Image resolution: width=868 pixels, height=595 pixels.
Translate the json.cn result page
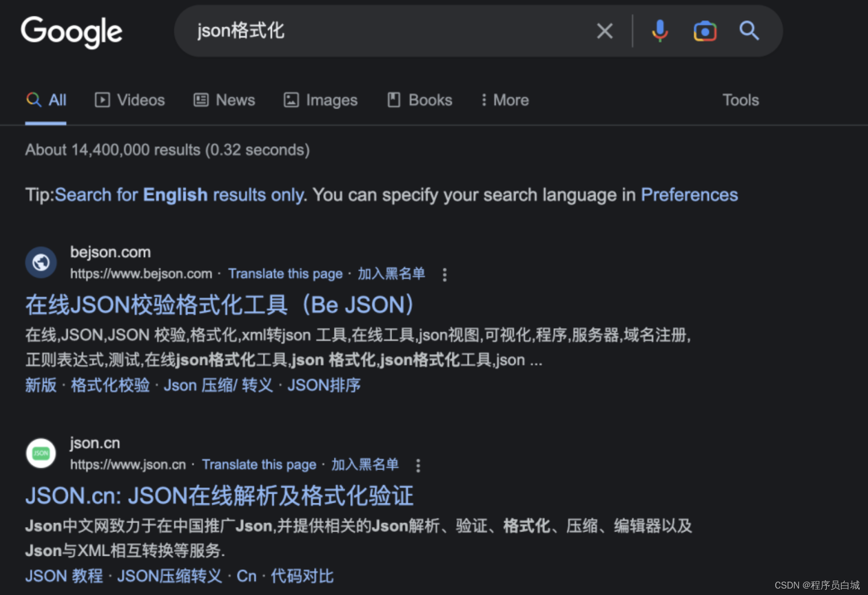click(259, 465)
